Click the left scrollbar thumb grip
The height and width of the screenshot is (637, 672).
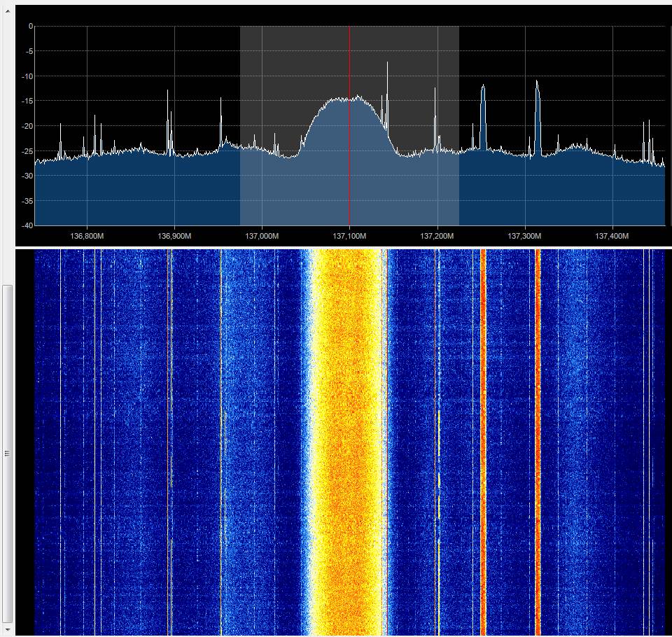pyautogui.click(x=7, y=454)
